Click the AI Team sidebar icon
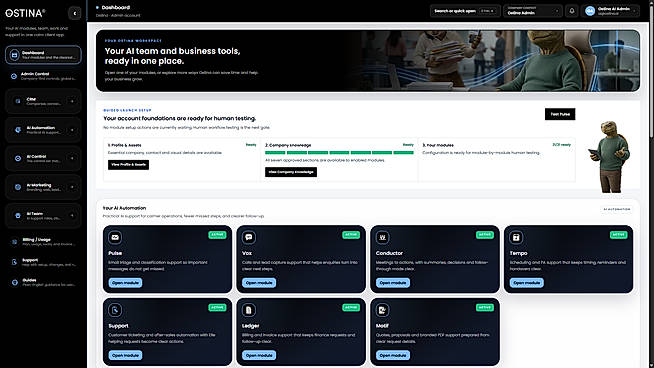654x368 pixels. [x=18, y=216]
